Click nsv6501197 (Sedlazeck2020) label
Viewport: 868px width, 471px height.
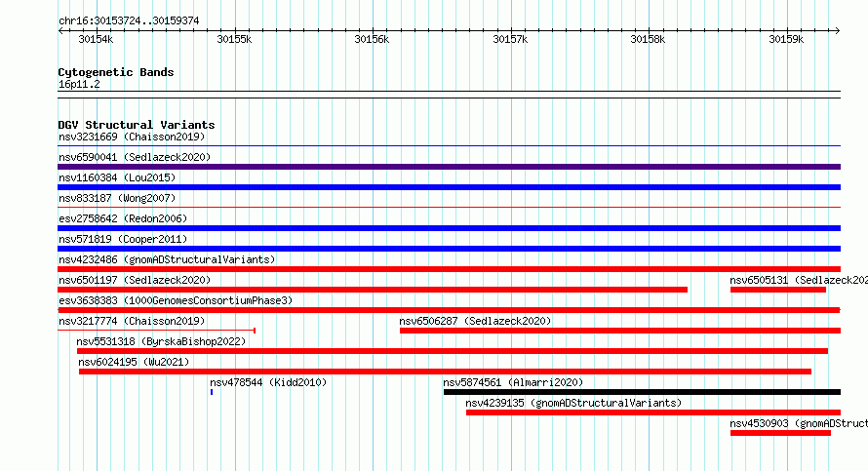(x=135, y=280)
